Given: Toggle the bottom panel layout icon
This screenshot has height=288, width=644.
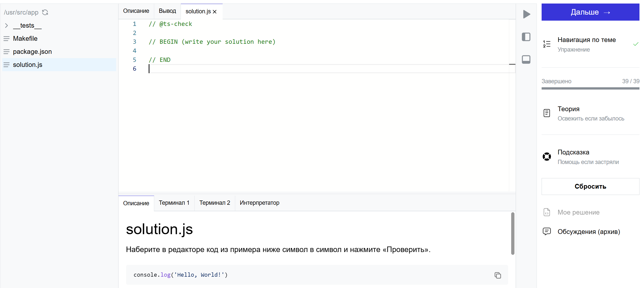Looking at the screenshot, I should pyautogui.click(x=526, y=60).
